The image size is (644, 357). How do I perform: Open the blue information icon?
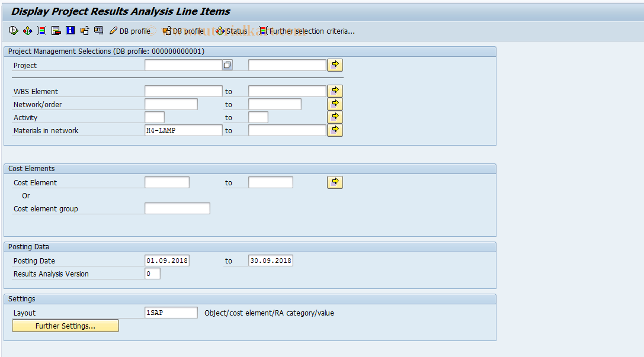coord(71,31)
